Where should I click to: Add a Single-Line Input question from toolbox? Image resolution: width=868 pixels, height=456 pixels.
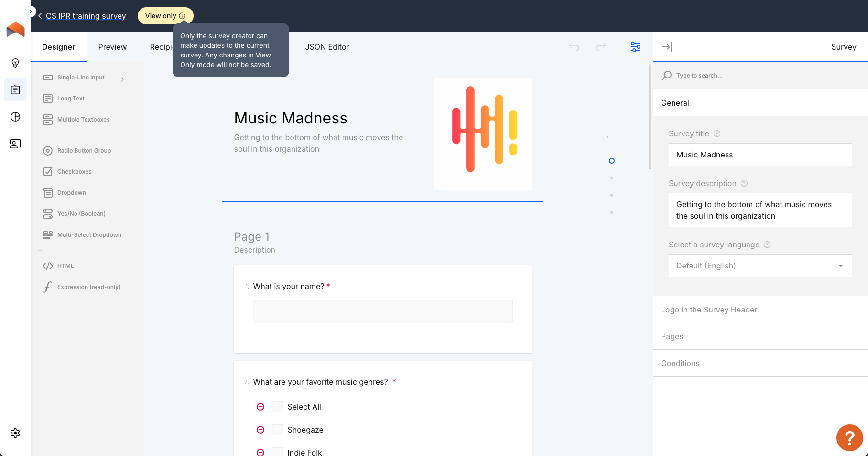tap(74, 78)
